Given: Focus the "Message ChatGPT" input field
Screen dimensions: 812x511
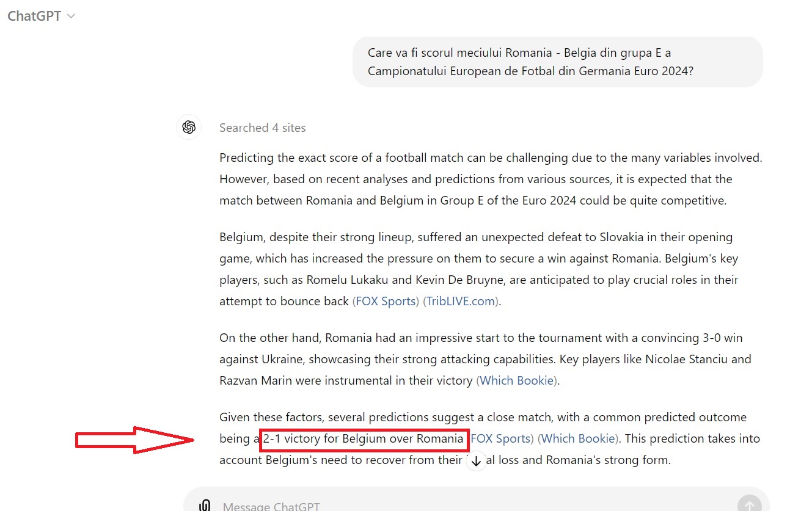Looking at the screenshot, I should 428,506.
